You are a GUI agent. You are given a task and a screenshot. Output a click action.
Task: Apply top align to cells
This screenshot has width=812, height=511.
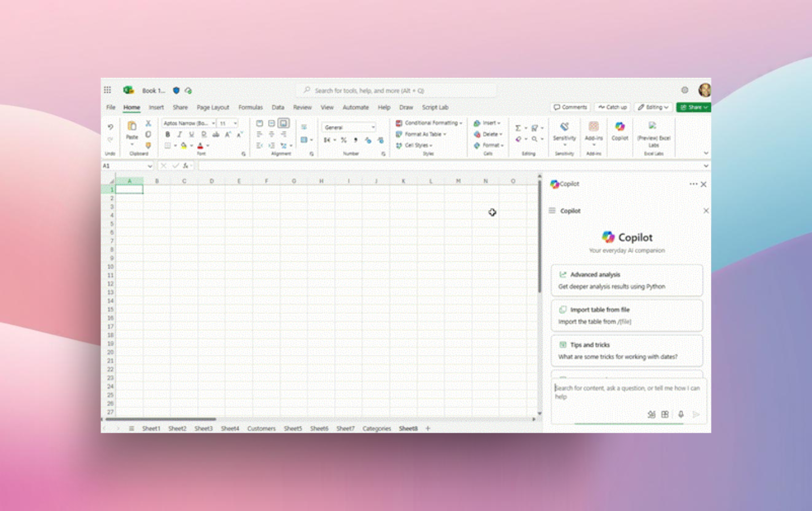[259, 123]
